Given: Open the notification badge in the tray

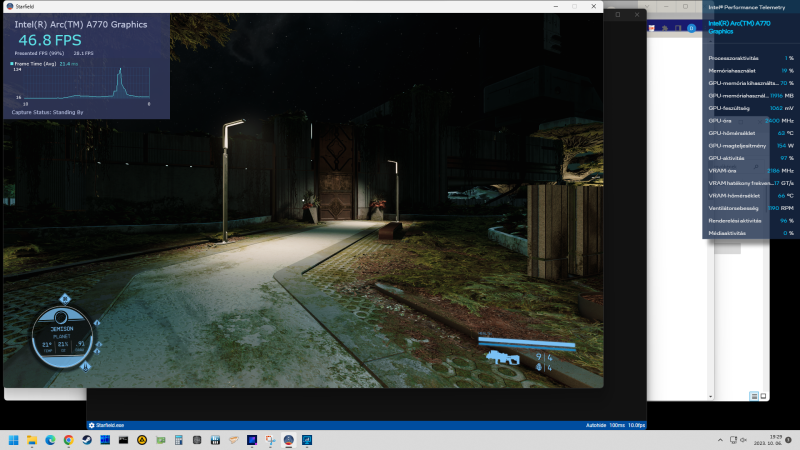Looking at the screenshot, I should 789,440.
